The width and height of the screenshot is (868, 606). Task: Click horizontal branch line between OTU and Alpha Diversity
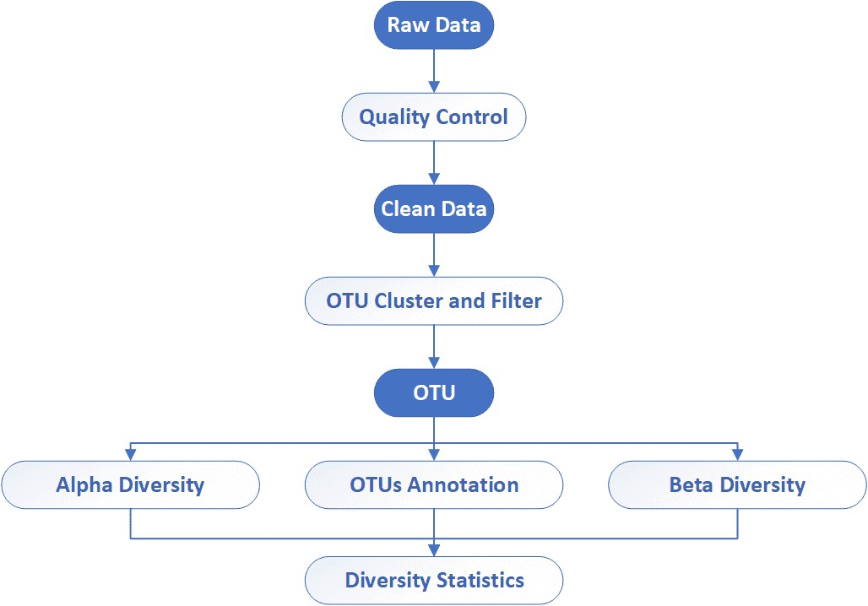(279, 441)
